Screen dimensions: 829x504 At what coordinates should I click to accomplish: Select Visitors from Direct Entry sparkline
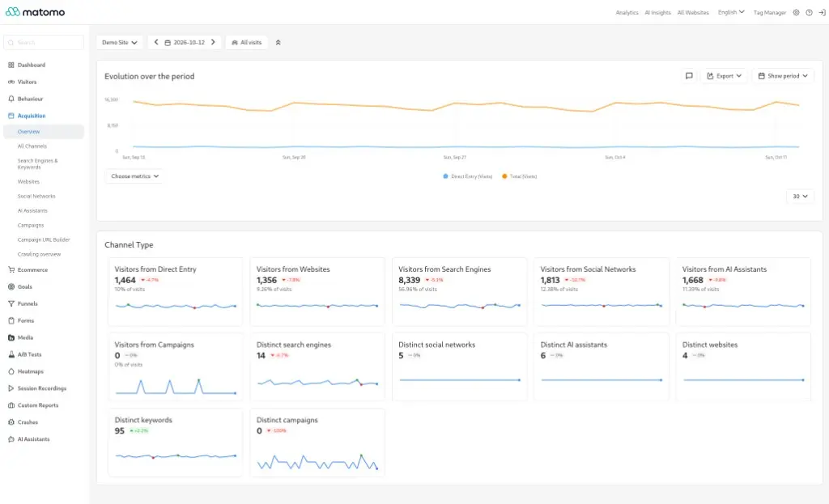pos(176,306)
